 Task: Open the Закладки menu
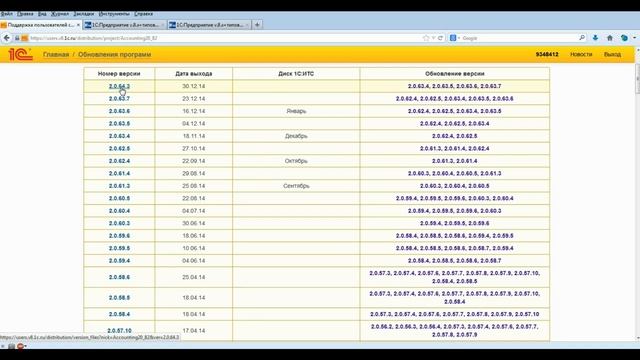tap(84, 14)
